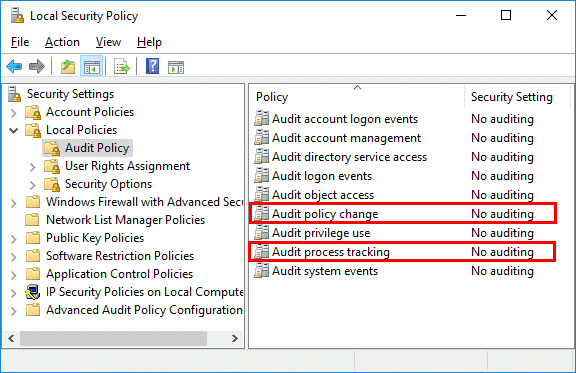Select Audit process tracking entry
576x373 pixels.
coord(402,252)
